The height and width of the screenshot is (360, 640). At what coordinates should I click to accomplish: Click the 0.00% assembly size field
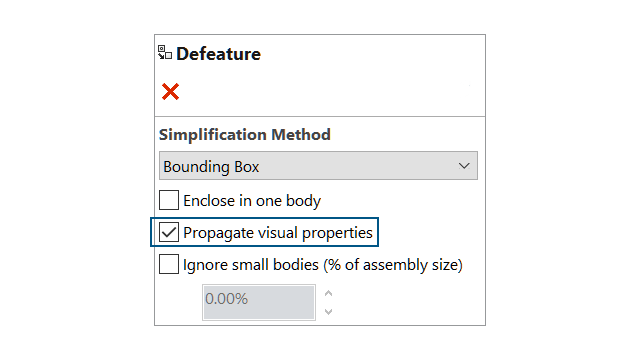tap(259, 302)
